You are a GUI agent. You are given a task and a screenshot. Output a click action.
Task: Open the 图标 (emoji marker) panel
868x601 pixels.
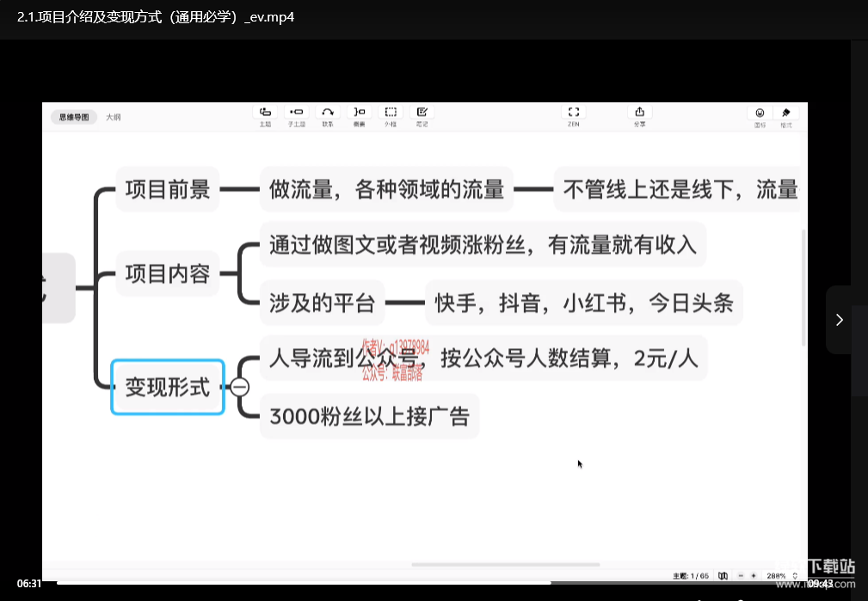760,113
